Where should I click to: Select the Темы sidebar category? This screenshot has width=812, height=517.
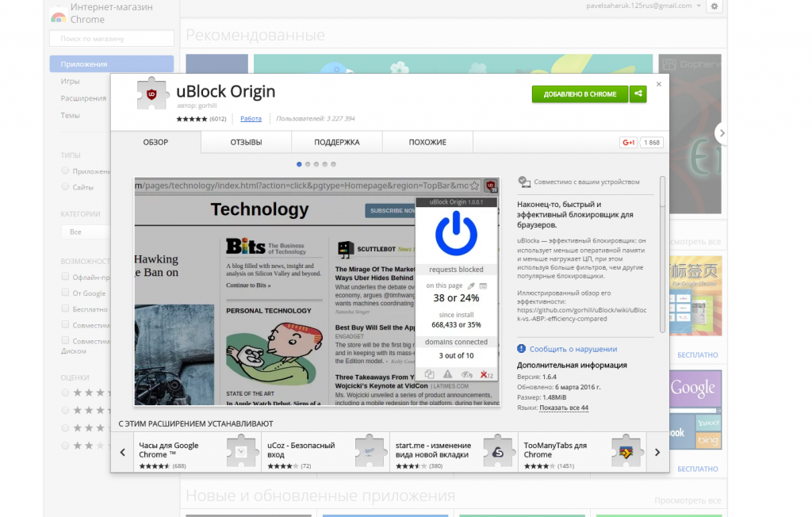[x=70, y=115]
